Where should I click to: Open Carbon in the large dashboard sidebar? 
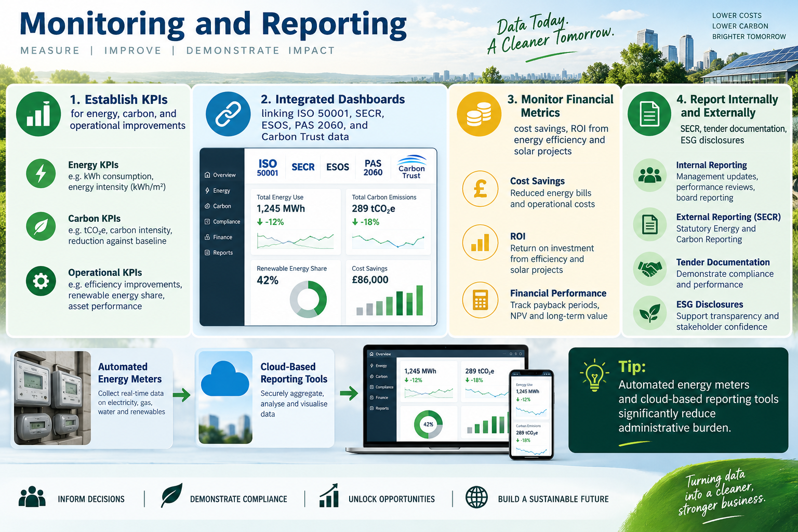(x=218, y=206)
